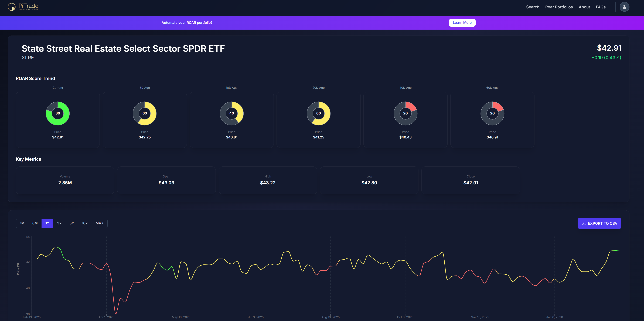
Task: Open the Search menu item
Action: click(533, 7)
